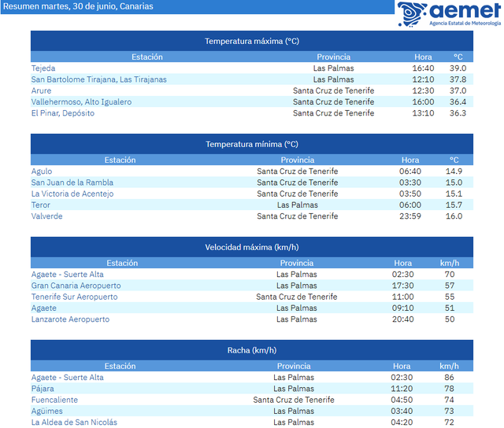Open Gran Canaria Aeropuerto station
The image size is (504, 428).
[76, 286]
